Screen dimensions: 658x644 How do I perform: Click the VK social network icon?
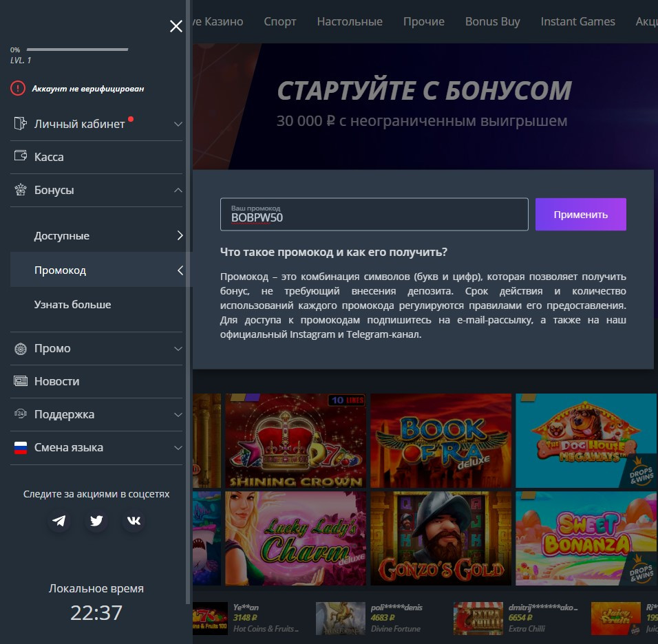[134, 521]
